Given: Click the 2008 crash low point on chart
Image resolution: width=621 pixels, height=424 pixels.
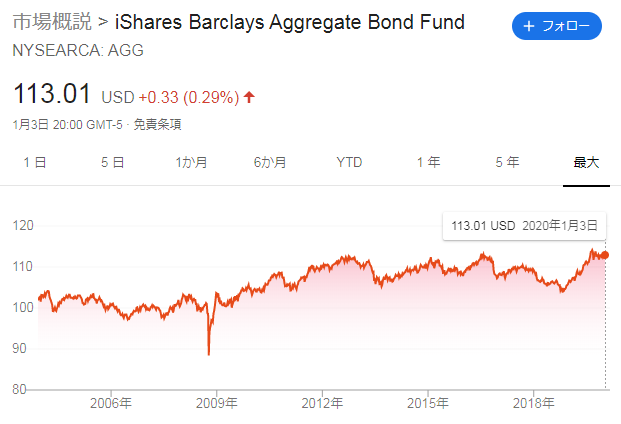Looking at the screenshot, I should (x=209, y=354).
